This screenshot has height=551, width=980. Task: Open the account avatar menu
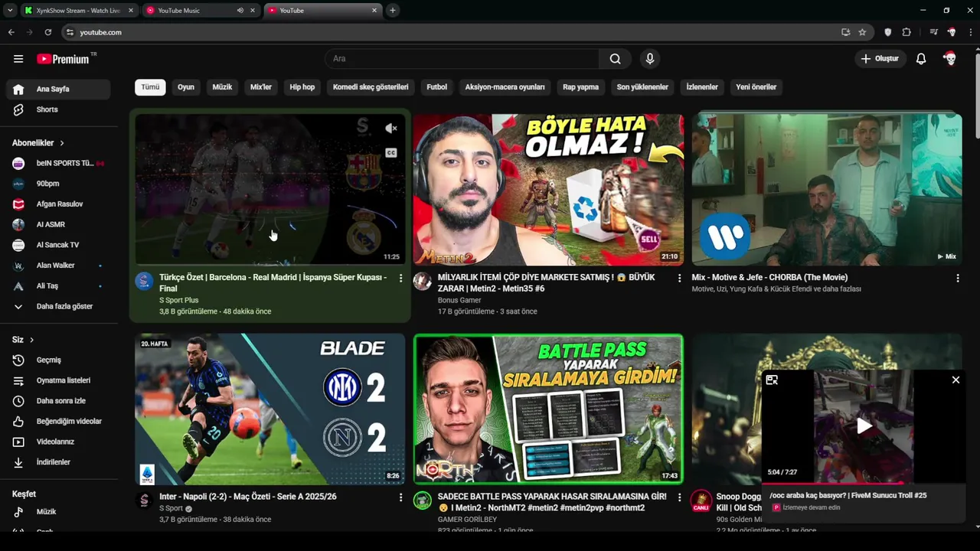950,59
